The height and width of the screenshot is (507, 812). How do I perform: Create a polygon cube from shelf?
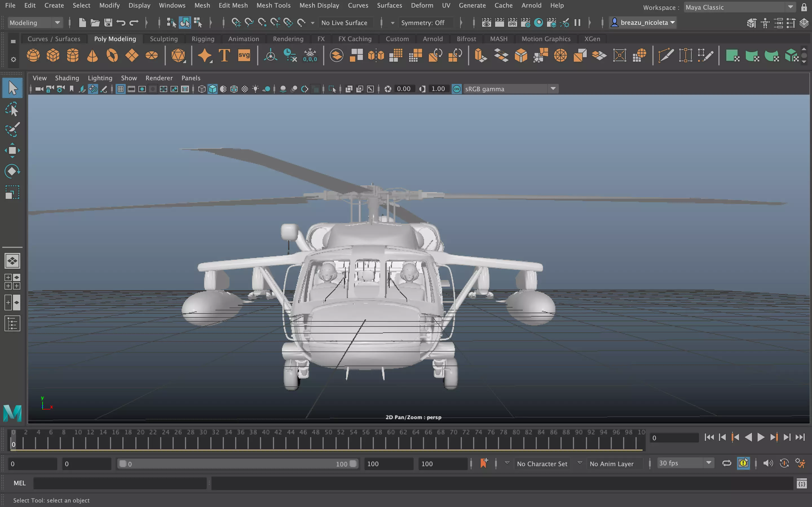pos(53,55)
